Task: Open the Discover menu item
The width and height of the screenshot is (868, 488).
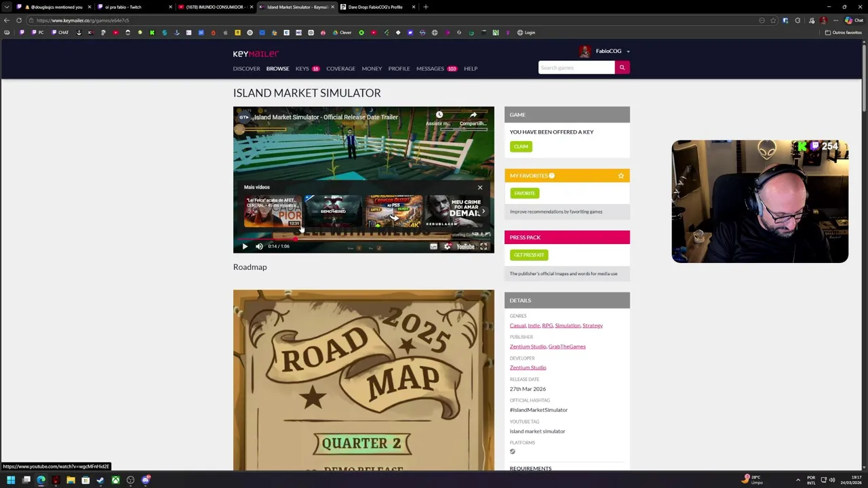Action: coord(246,68)
